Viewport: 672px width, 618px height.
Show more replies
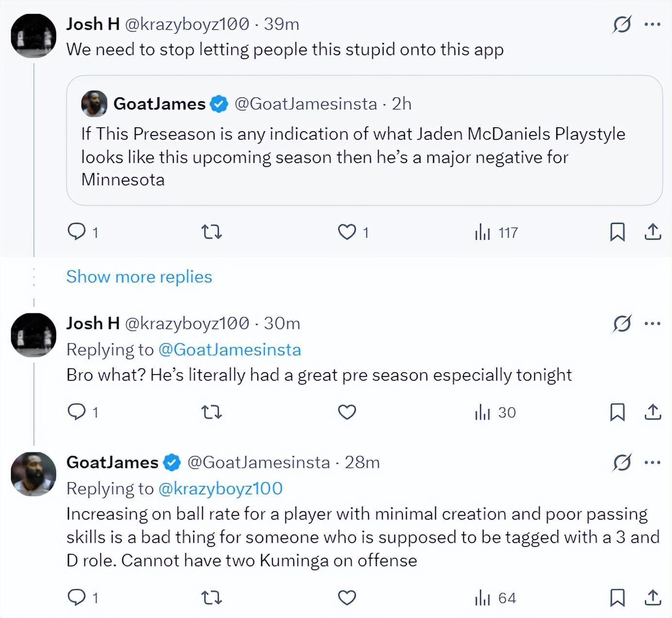[139, 276]
